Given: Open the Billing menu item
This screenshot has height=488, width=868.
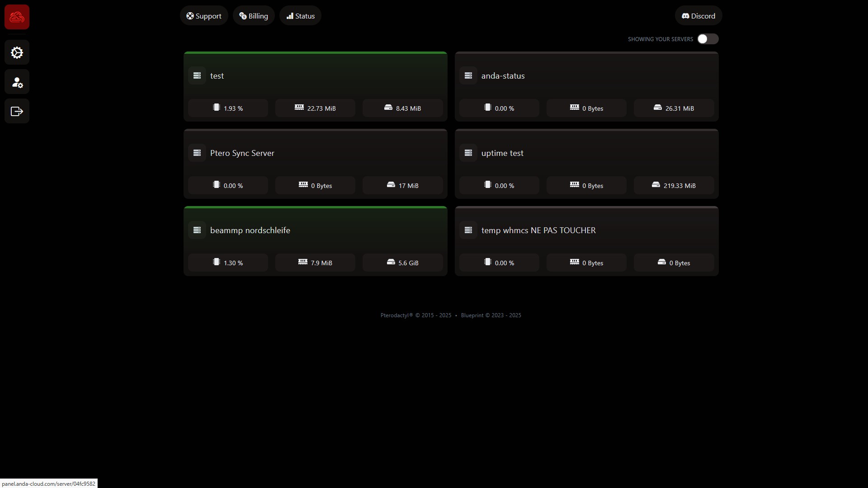Looking at the screenshot, I should click(x=254, y=16).
